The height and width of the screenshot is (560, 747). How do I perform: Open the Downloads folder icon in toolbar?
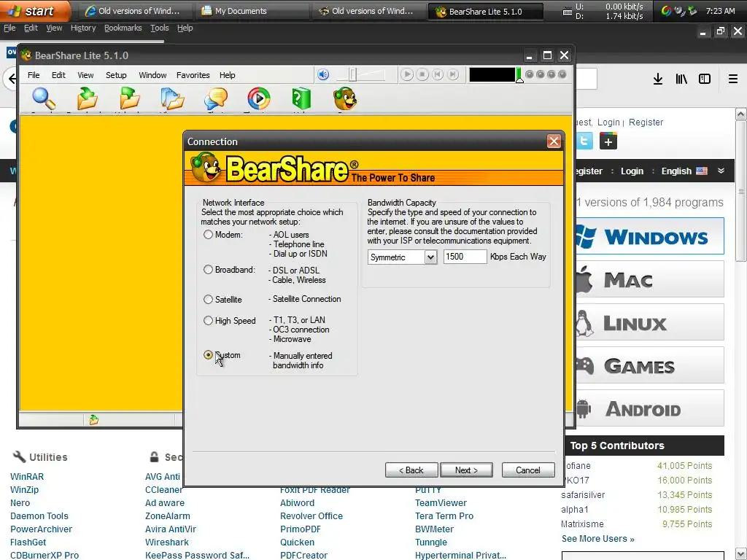pos(88,98)
